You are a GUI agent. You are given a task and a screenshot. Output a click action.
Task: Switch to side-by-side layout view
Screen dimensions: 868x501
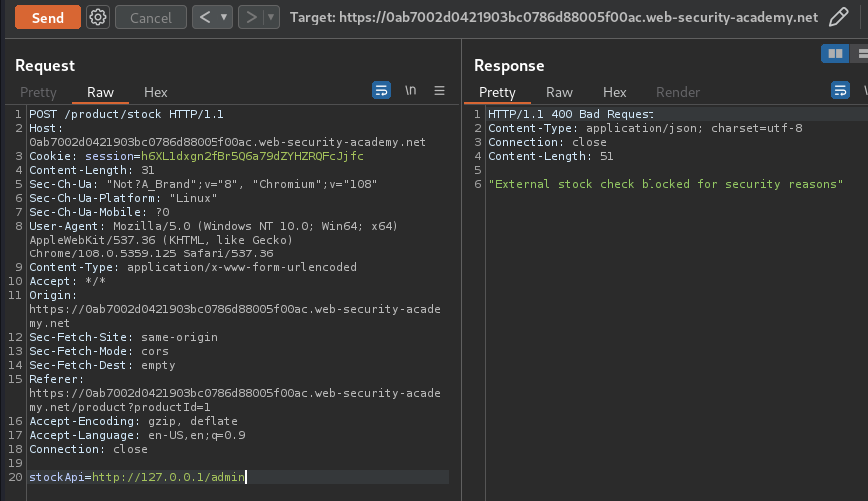835,54
